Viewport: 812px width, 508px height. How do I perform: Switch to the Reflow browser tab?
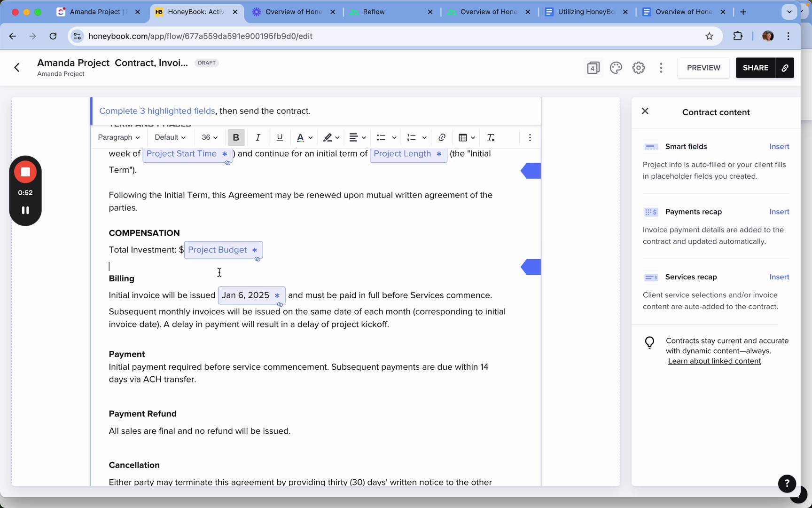coord(391,12)
